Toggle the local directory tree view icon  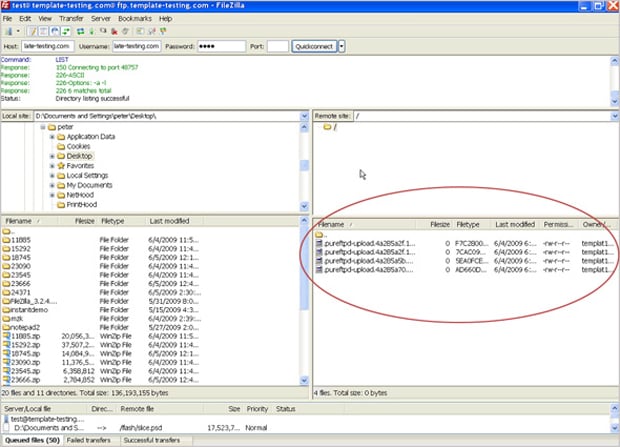click(x=41, y=32)
